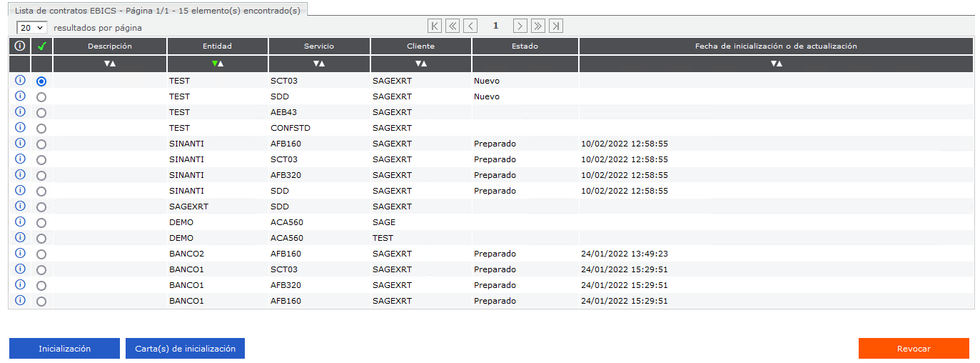
Task: Select the TEST SDD contract radio button
Action: pyautogui.click(x=41, y=97)
